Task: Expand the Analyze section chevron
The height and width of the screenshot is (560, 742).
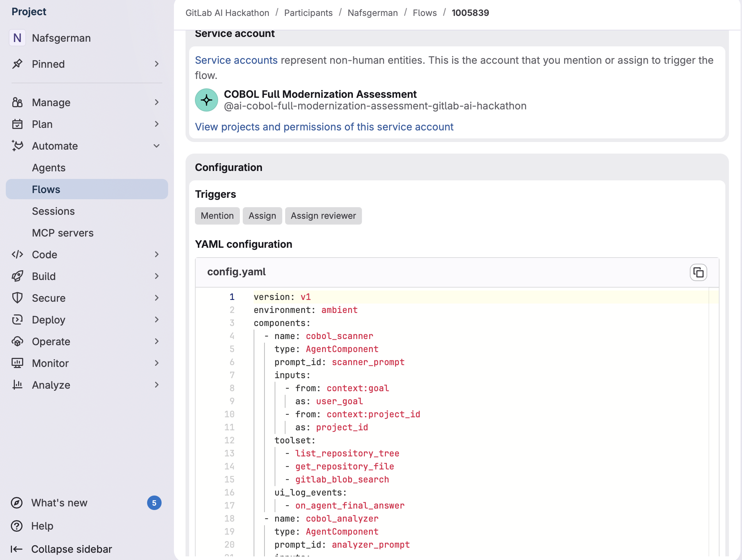Action: click(157, 385)
